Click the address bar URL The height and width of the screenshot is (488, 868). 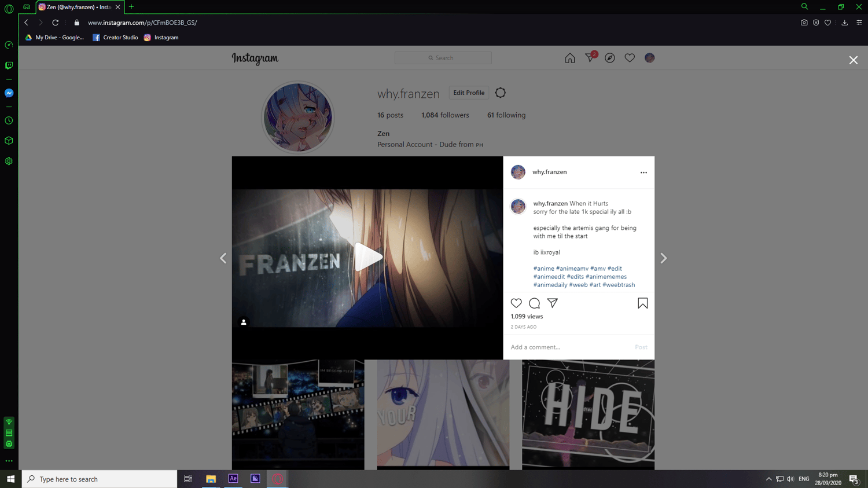coord(142,23)
